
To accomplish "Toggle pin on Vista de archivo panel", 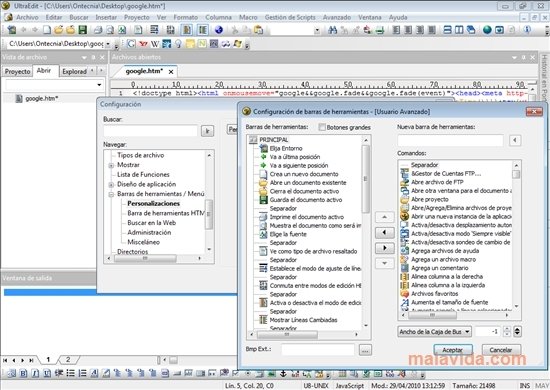I will [x=93, y=57].
